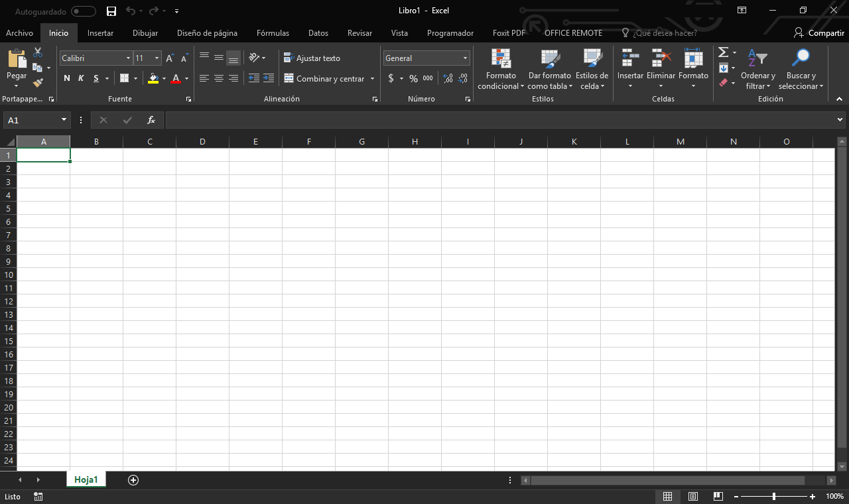The height and width of the screenshot is (504, 849).
Task: Click the macro recording status bar icon
Action: (38, 496)
